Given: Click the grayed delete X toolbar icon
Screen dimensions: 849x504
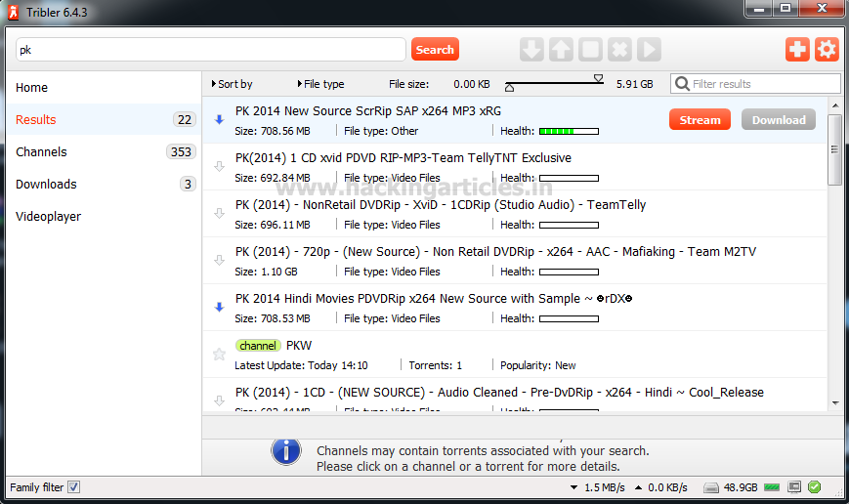Looking at the screenshot, I should click(x=619, y=49).
